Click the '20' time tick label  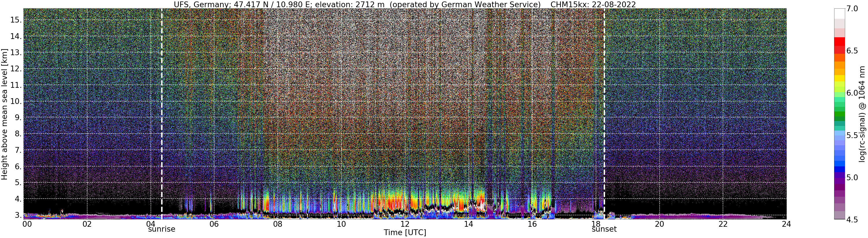(659, 224)
